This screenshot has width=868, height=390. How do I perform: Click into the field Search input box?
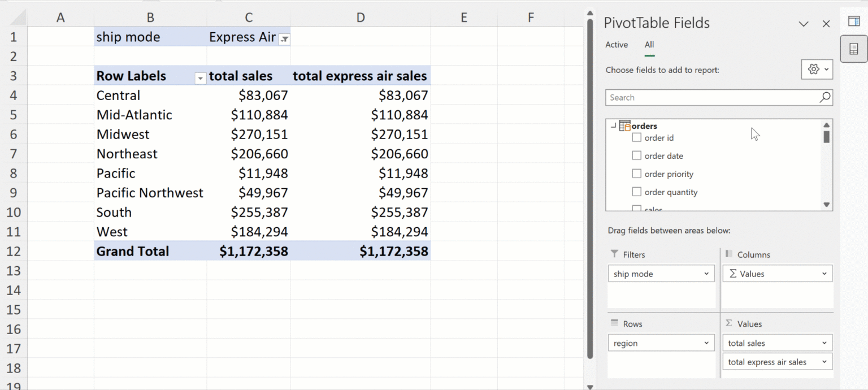coord(712,97)
